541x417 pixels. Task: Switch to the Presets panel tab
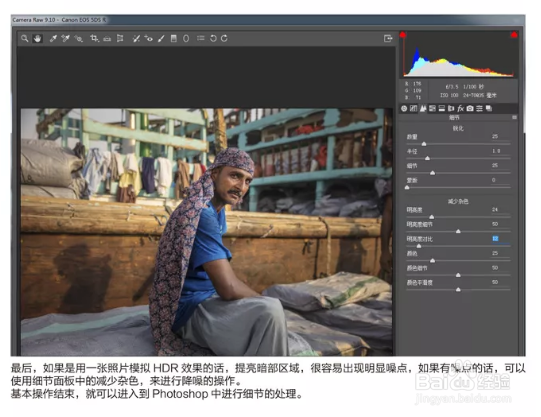(479, 109)
